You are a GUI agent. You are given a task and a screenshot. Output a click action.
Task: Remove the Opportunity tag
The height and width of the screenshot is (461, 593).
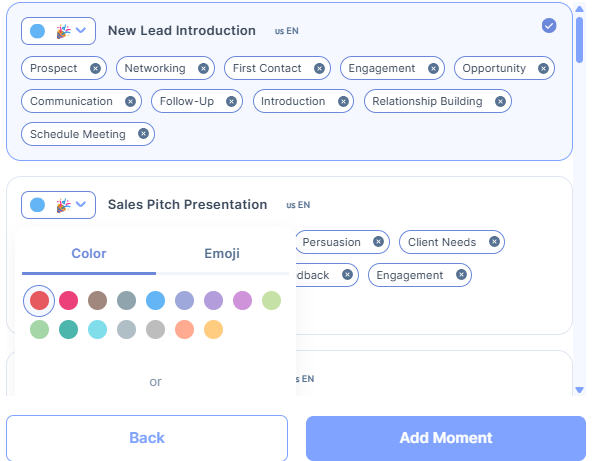(543, 68)
